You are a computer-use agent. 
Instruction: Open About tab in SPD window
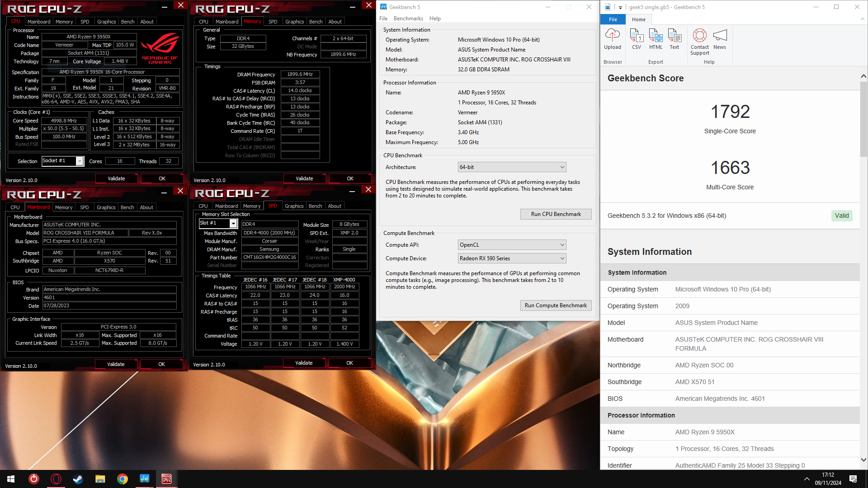click(335, 206)
